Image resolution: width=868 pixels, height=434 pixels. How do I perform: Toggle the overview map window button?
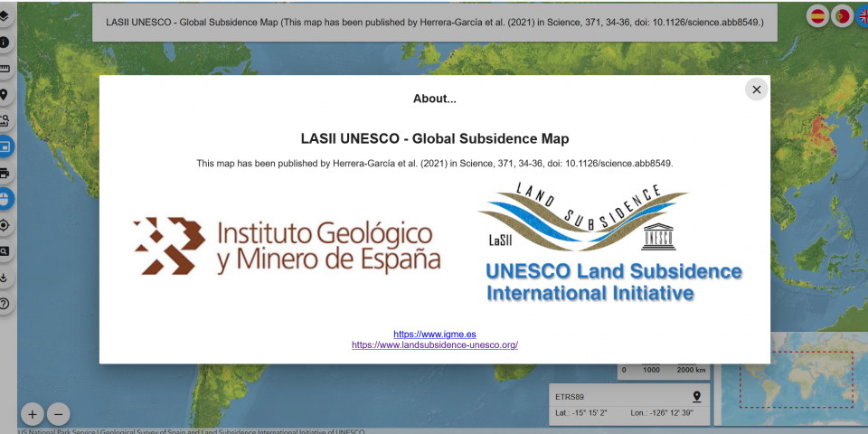(x=4, y=146)
